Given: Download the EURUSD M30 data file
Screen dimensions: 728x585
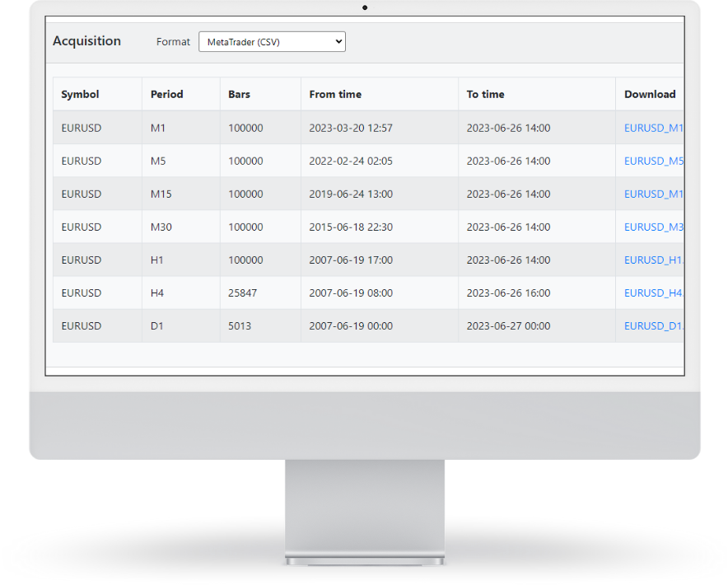Looking at the screenshot, I should 654,227.
